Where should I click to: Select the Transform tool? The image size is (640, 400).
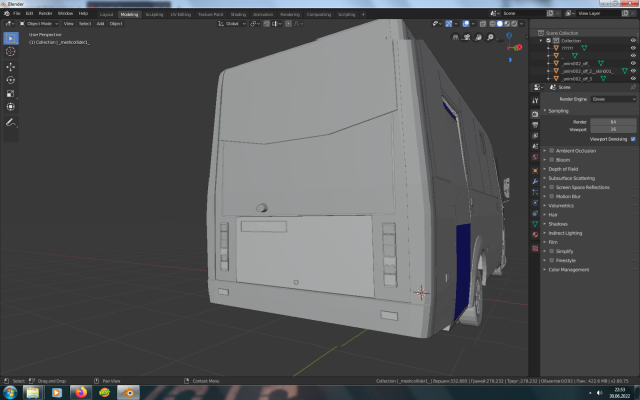[x=11, y=107]
